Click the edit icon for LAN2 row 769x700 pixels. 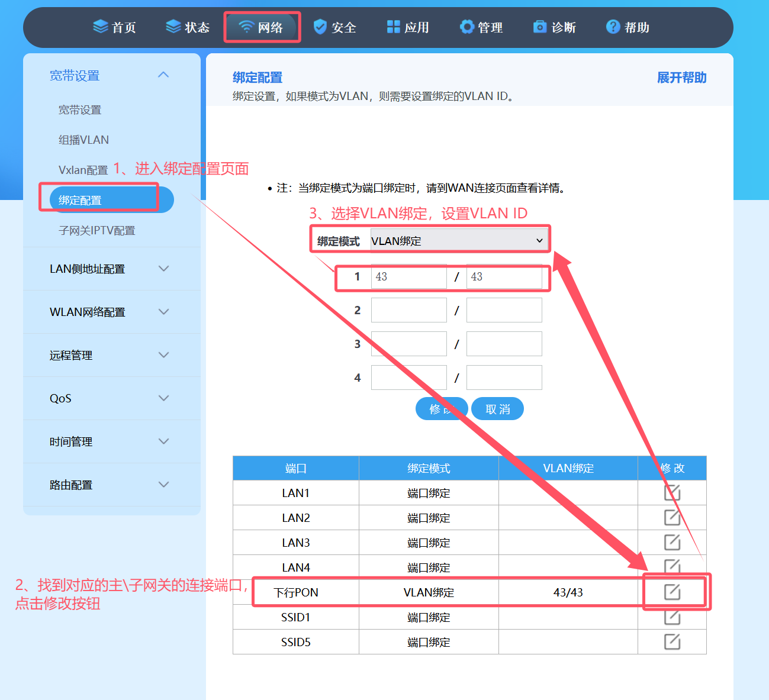672,517
